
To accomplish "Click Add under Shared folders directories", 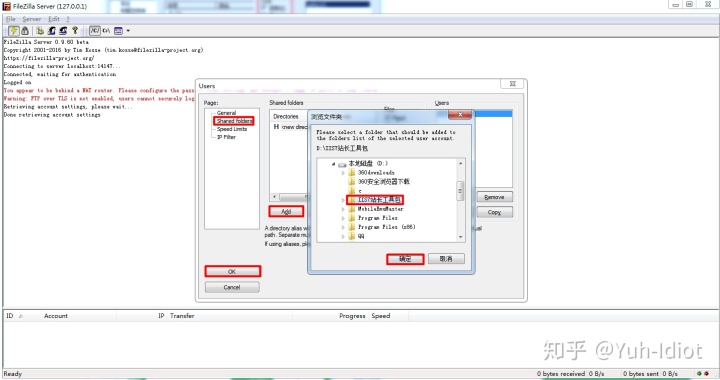I will click(x=286, y=211).
